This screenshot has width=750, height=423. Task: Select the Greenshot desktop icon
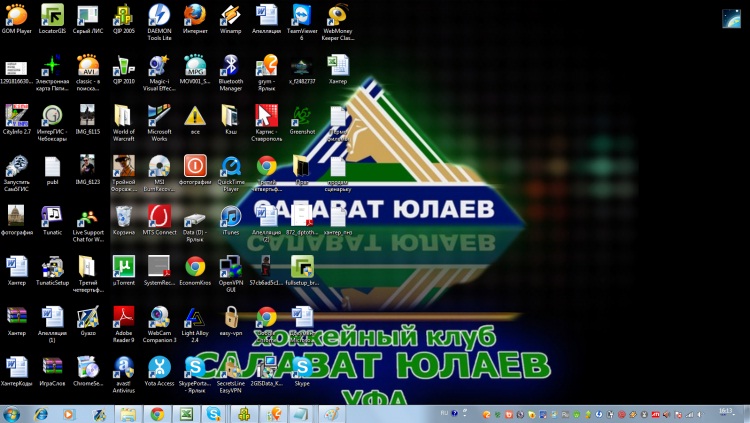pos(301,115)
